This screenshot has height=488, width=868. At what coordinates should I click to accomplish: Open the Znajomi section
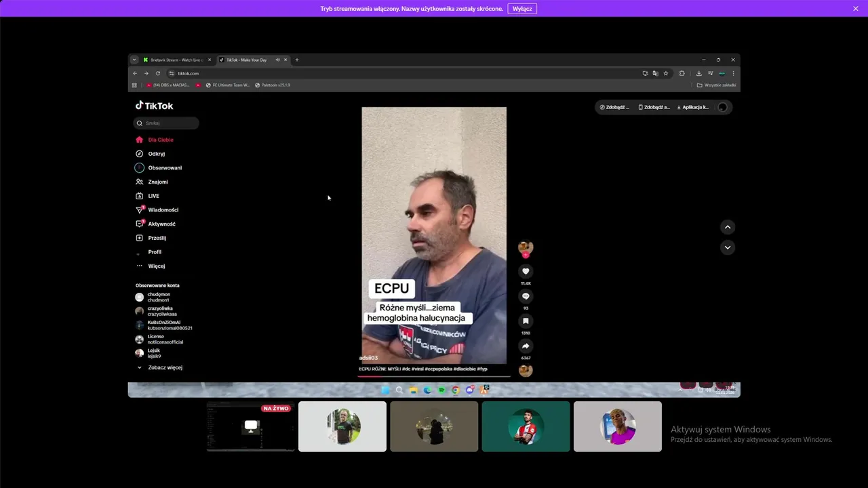(x=152, y=182)
